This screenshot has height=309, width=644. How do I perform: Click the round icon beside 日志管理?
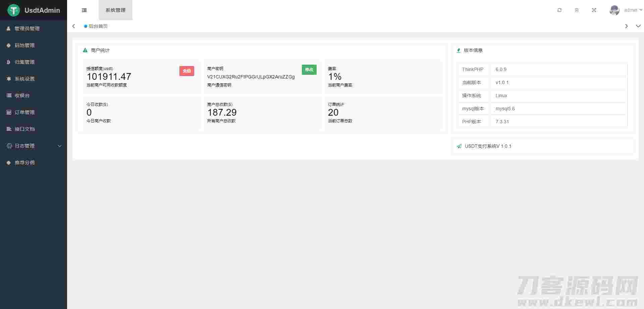click(9, 146)
